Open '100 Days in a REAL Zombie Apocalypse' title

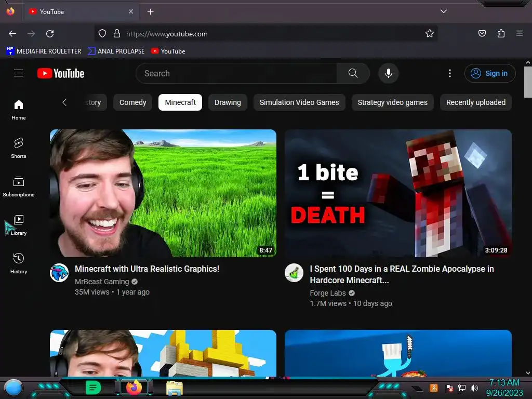[x=402, y=274]
